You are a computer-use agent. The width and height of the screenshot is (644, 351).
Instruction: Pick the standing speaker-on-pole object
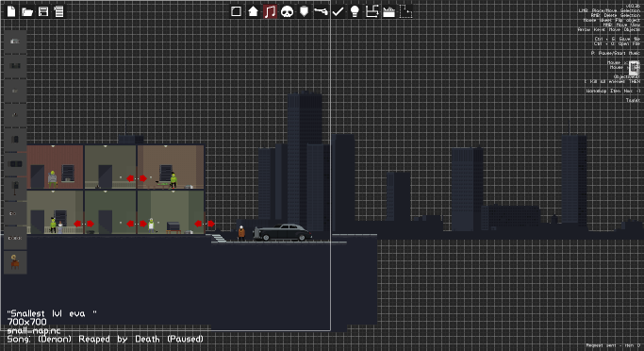click(x=15, y=188)
